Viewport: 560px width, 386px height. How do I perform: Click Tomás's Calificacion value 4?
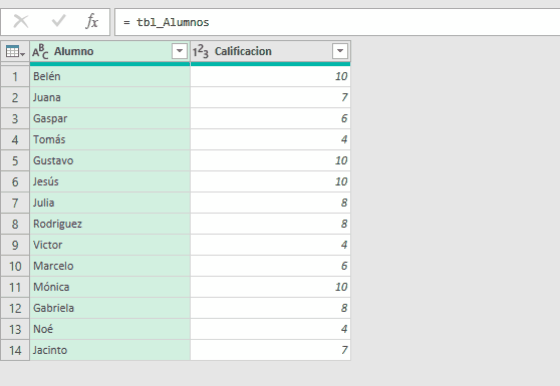click(x=270, y=139)
